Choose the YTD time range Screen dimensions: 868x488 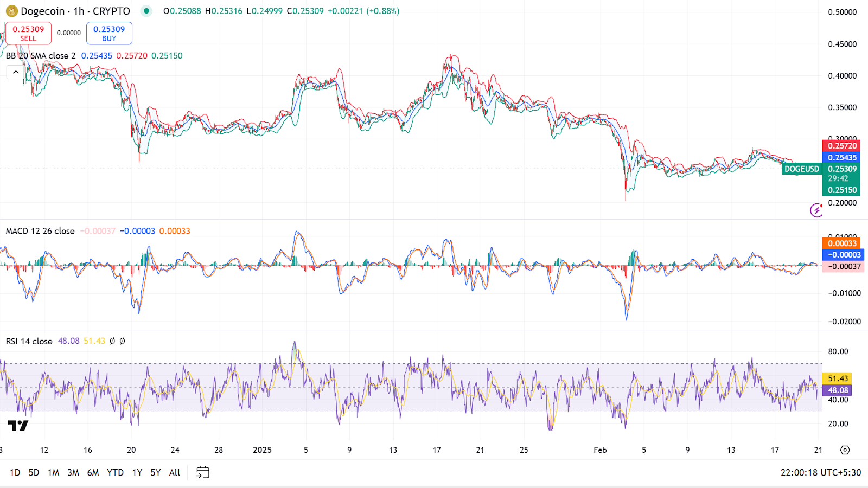point(115,472)
